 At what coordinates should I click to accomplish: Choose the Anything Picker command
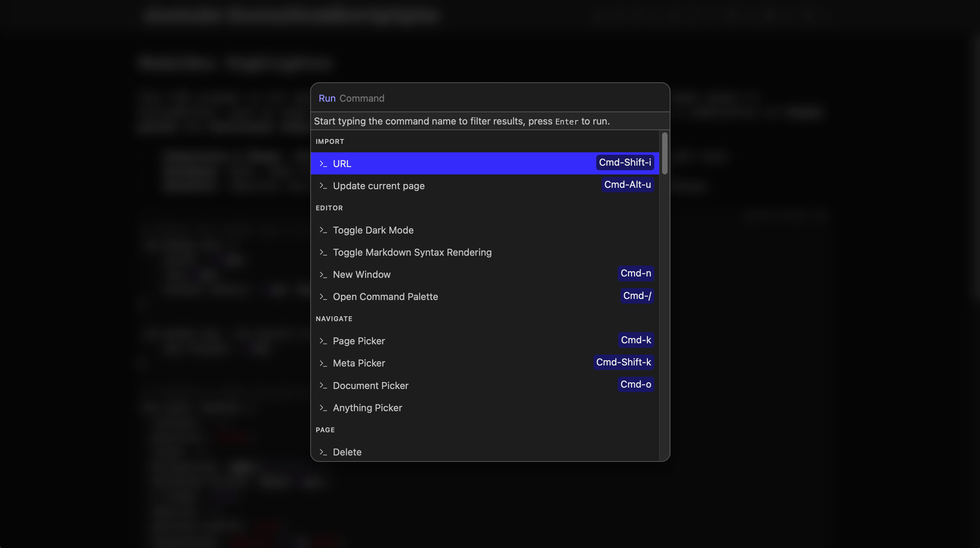[x=367, y=408]
